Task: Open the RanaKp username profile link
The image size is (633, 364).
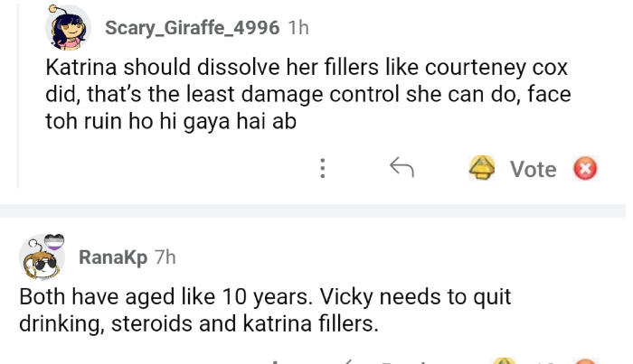Action: (x=113, y=257)
